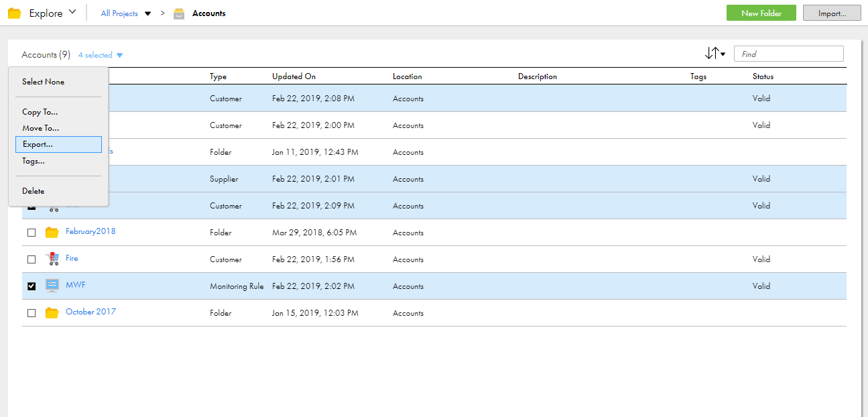Click the Description column header

pos(538,76)
